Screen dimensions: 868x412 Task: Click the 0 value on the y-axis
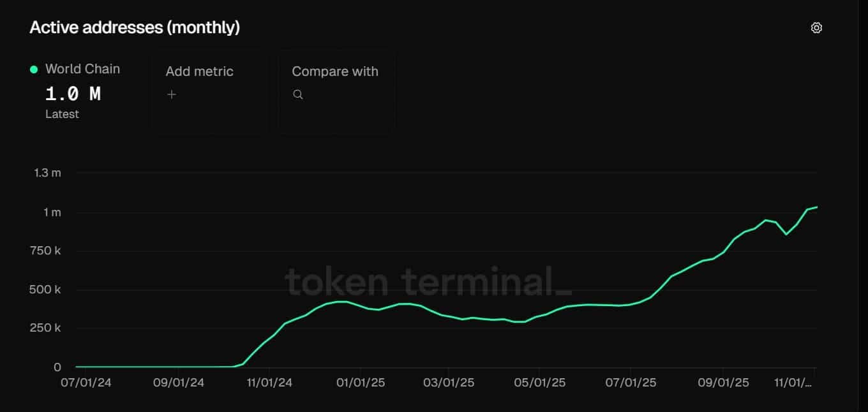[56, 367]
